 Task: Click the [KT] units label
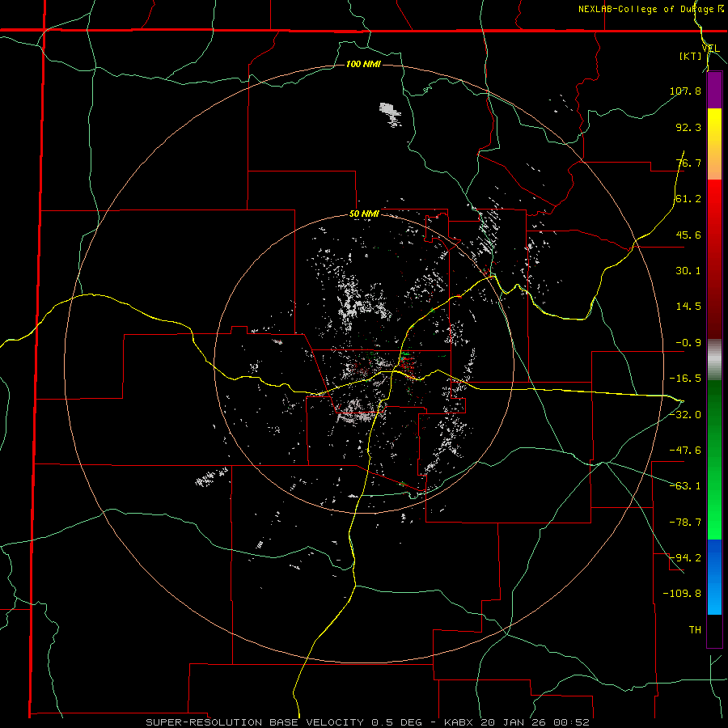[691, 57]
